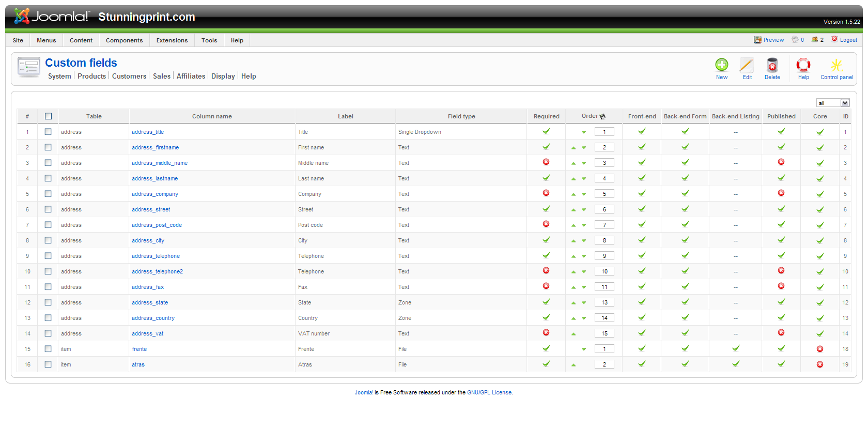The height and width of the screenshot is (428, 868).
Task: Open the 'all' table filter dropdown
Action: pos(832,103)
